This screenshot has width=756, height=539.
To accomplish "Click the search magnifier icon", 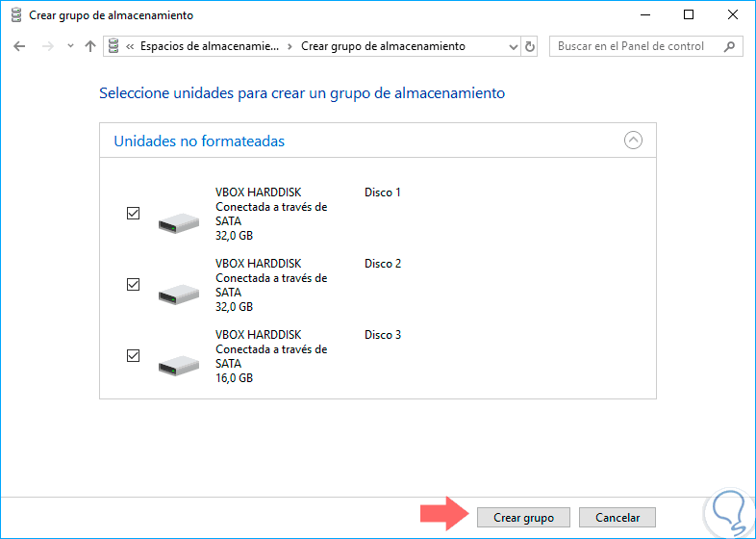I will (x=730, y=46).
